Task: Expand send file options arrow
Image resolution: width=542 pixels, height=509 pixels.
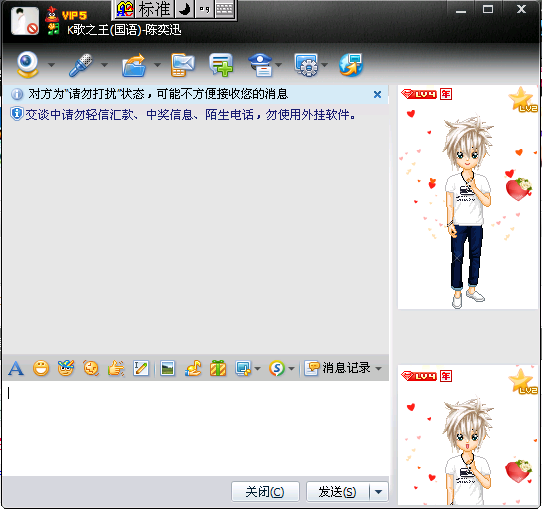Action: [x=157, y=65]
